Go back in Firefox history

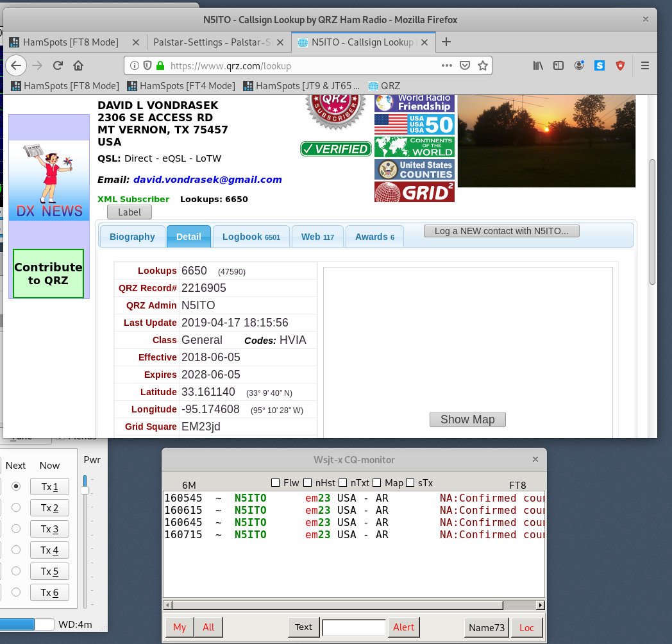pyautogui.click(x=16, y=65)
